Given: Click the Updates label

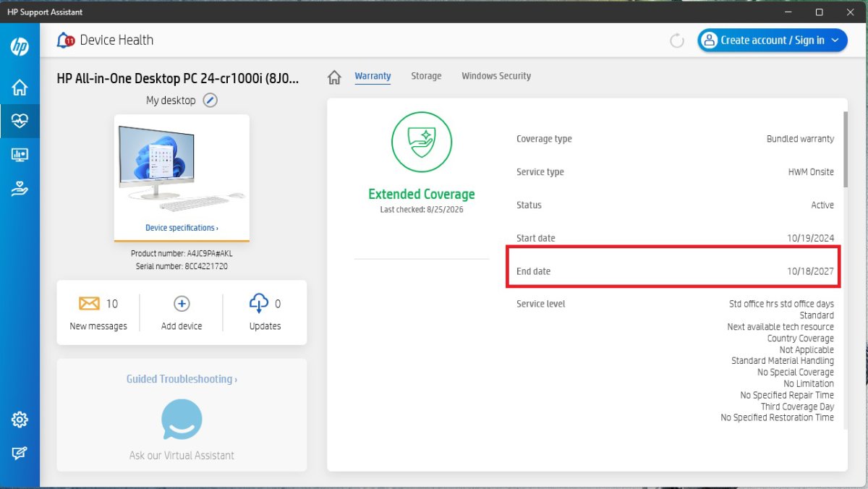Looking at the screenshot, I should coord(265,326).
